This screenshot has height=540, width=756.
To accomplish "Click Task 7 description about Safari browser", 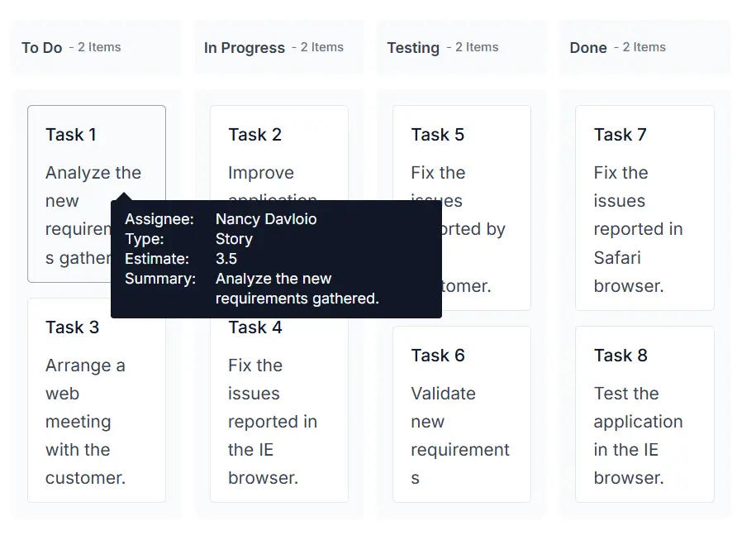I will [x=638, y=229].
